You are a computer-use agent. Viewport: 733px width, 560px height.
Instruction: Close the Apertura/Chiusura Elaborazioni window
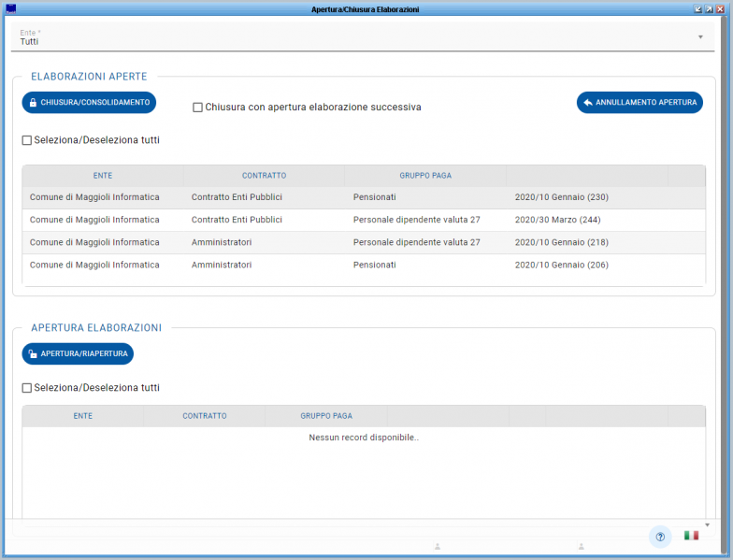(x=720, y=8)
